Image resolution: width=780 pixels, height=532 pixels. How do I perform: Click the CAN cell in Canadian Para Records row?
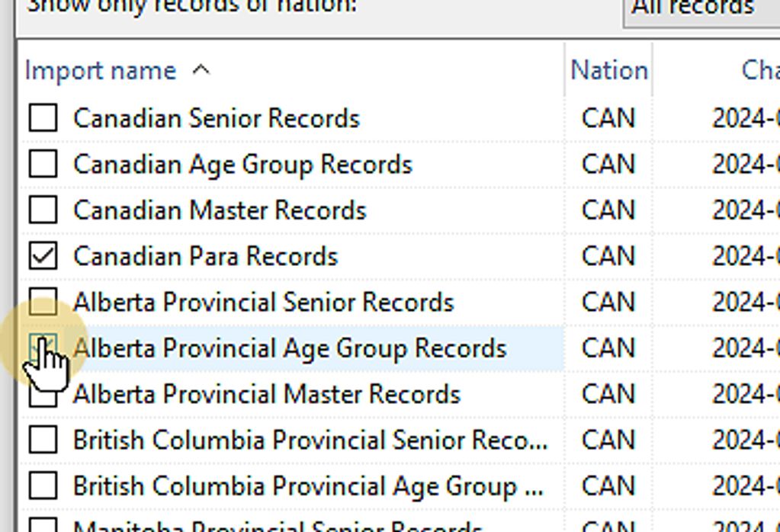point(608,256)
